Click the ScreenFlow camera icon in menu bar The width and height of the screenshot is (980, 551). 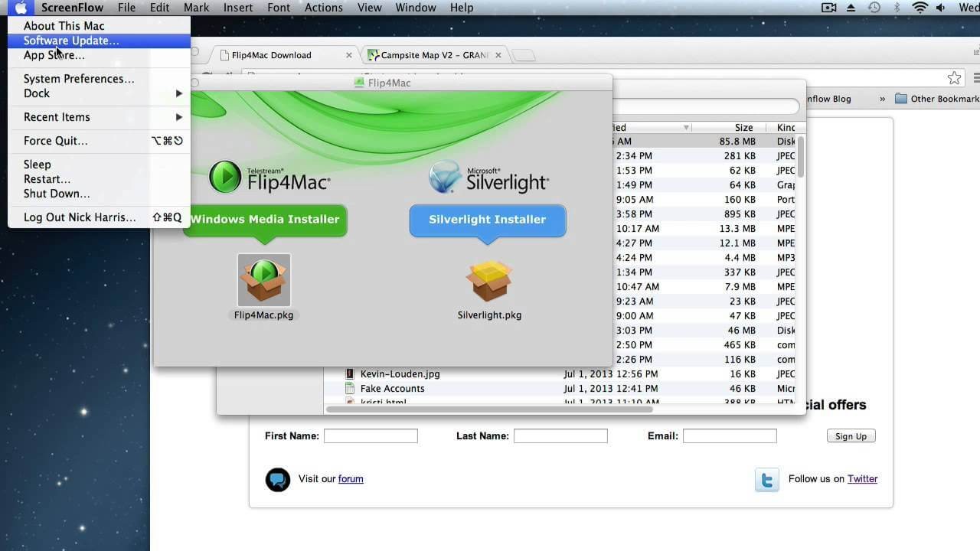pos(829,7)
